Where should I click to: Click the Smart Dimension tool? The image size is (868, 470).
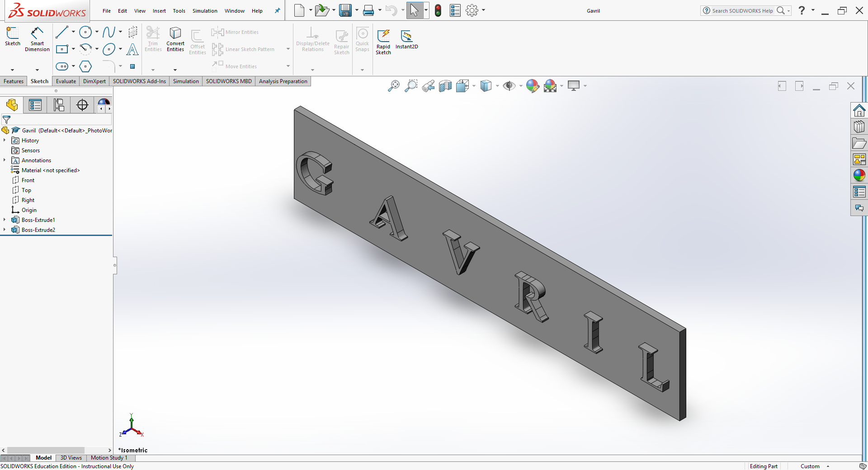(x=37, y=39)
